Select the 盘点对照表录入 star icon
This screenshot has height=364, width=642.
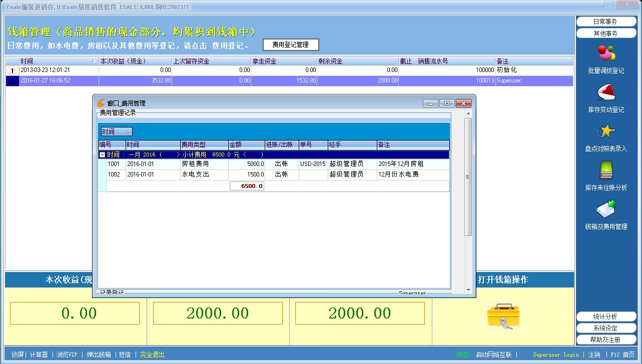click(606, 131)
